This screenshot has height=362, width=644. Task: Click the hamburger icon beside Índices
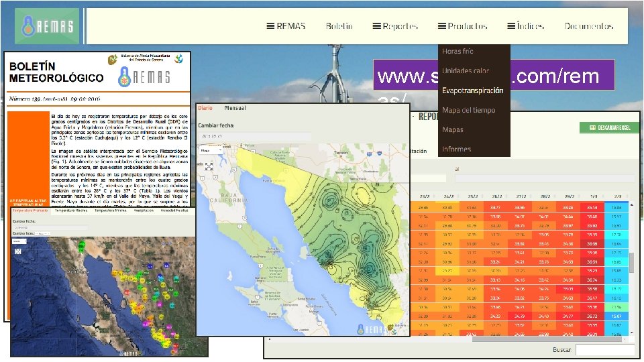coord(511,26)
